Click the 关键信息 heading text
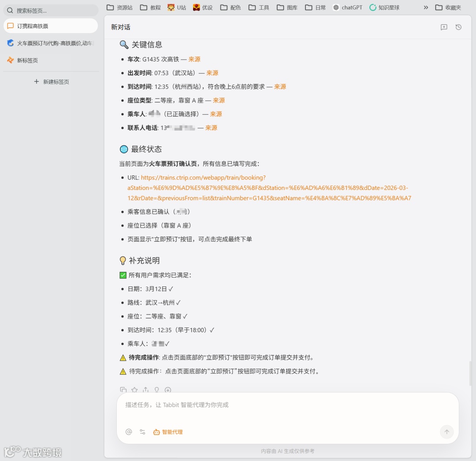 coord(147,45)
